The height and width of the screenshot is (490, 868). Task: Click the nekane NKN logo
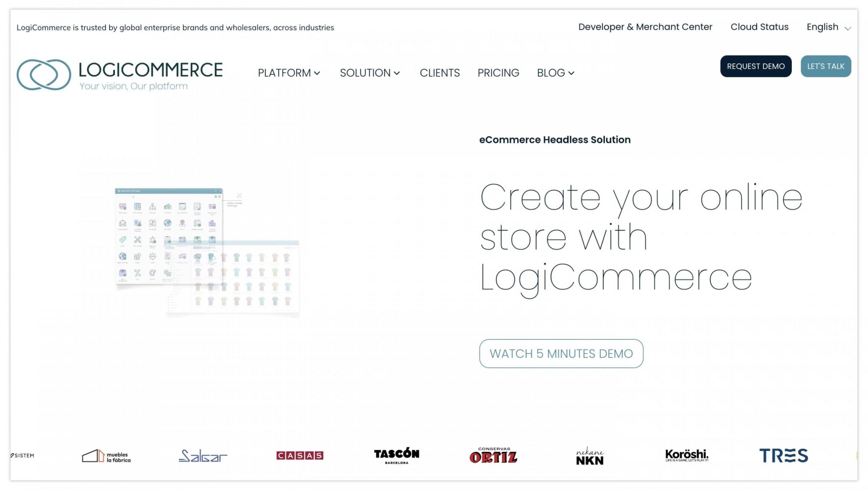[590, 456]
